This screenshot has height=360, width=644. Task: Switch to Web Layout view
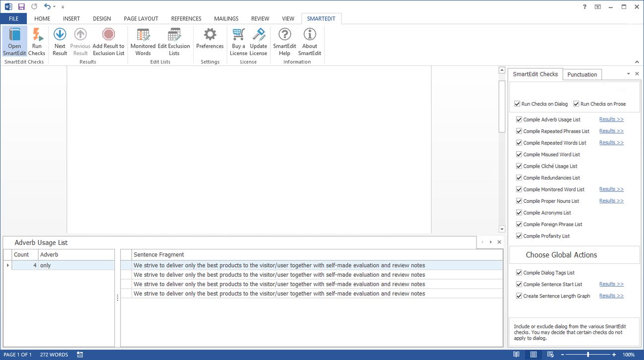pyautogui.click(x=550, y=355)
